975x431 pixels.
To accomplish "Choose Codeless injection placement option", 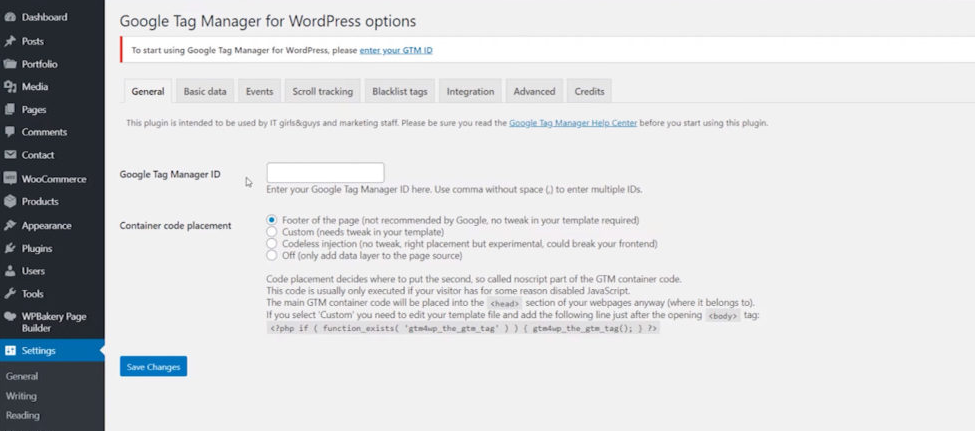I will [271, 243].
